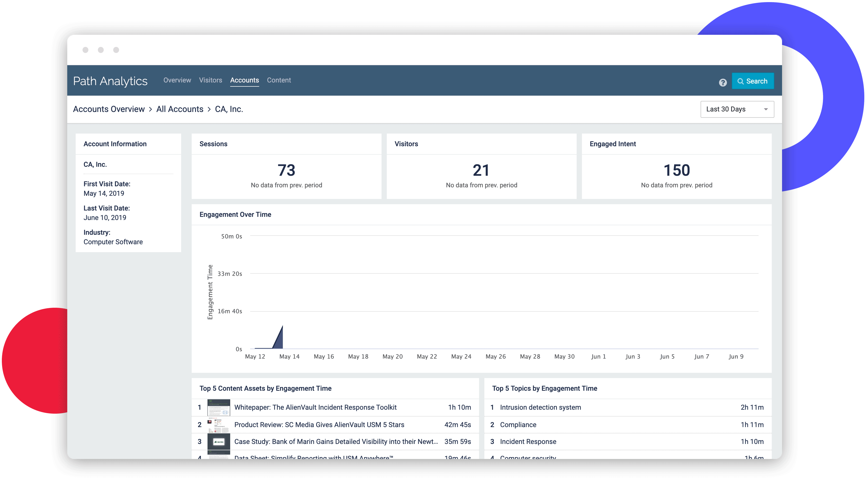Select the Intrusion detection system topic
868x489 pixels.
tap(541, 407)
